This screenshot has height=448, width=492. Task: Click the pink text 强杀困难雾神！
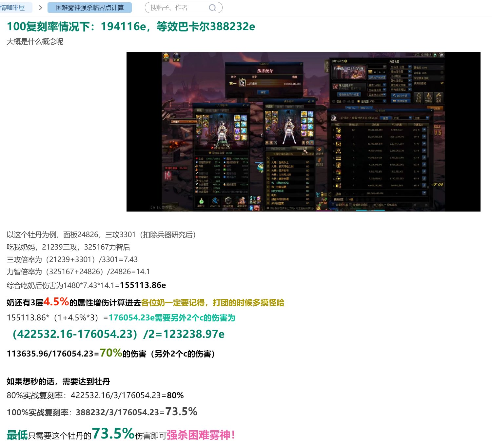click(x=201, y=435)
